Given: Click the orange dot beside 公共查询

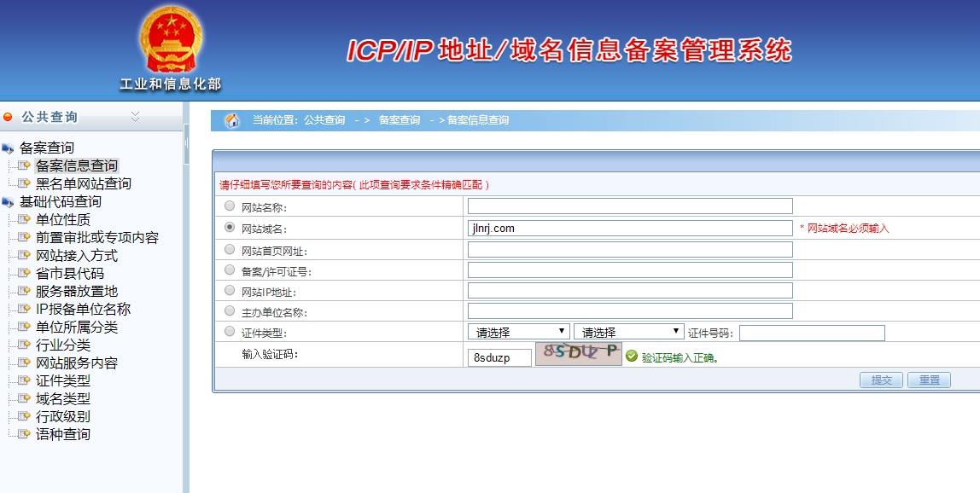Looking at the screenshot, I should coord(9,117).
